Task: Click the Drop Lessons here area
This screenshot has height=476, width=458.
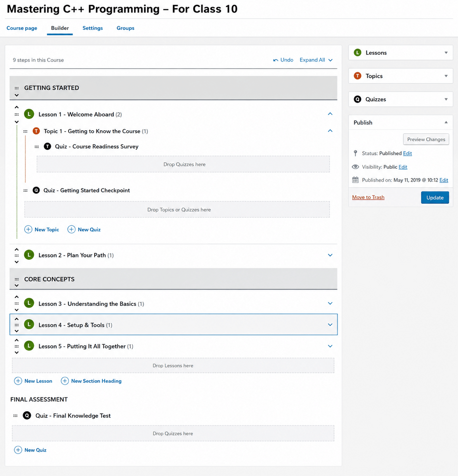Action: click(173, 365)
